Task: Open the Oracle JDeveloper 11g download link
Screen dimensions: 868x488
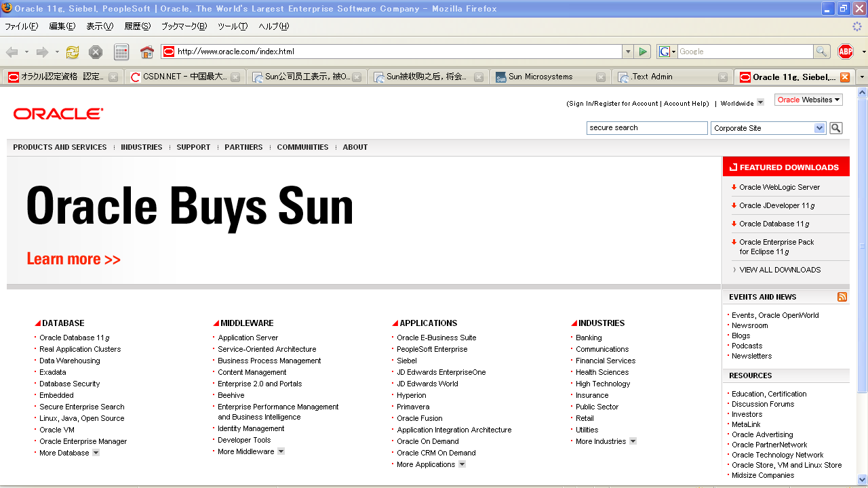Action: (x=777, y=205)
